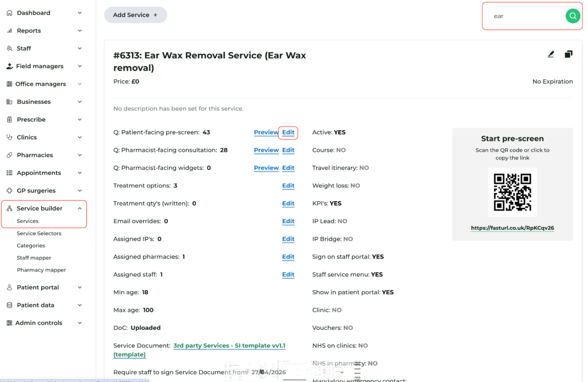Click the Dashboard home icon
Screen dimensions: 588x382
click(9, 13)
